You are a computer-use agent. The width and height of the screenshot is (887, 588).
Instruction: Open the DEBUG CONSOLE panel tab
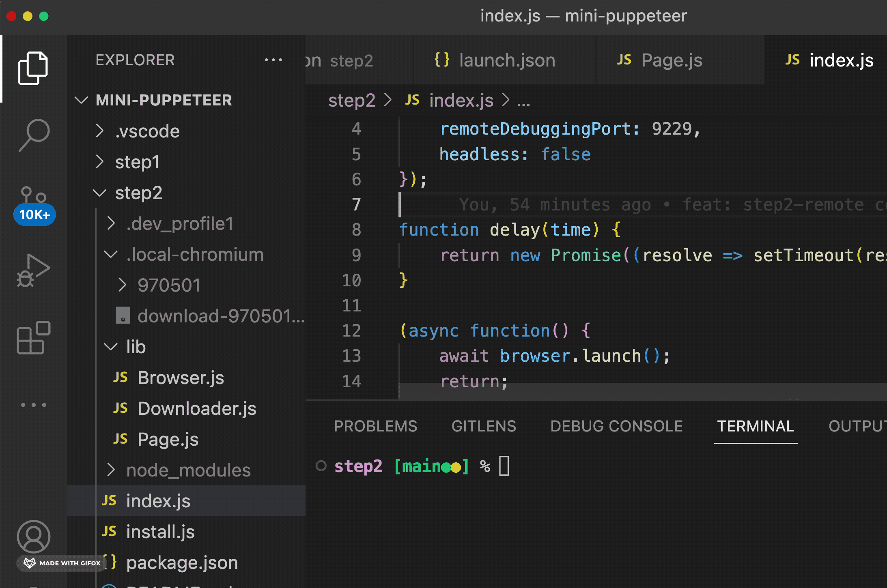click(x=616, y=426)
